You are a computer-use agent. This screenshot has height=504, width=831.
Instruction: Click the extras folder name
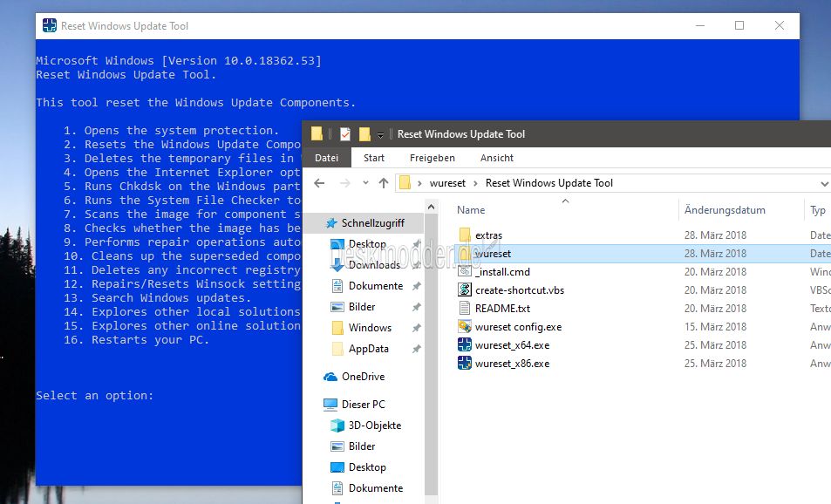(x=488, y=235)
